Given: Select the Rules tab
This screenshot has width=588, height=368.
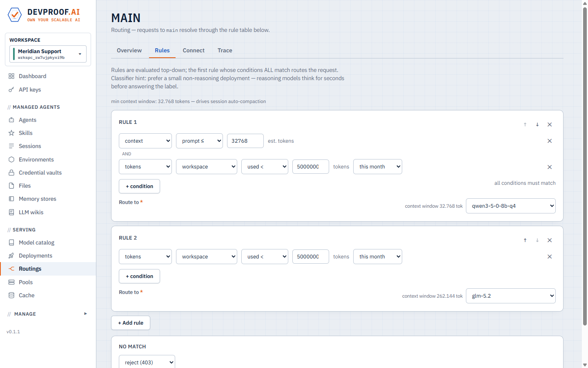Looking at the screenshot, I should 162,50.
